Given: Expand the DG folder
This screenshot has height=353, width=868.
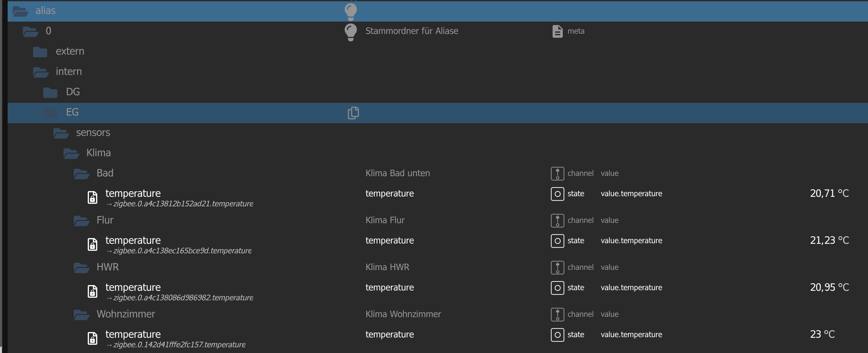Looking at the screenshot, I should coord(50,92).
